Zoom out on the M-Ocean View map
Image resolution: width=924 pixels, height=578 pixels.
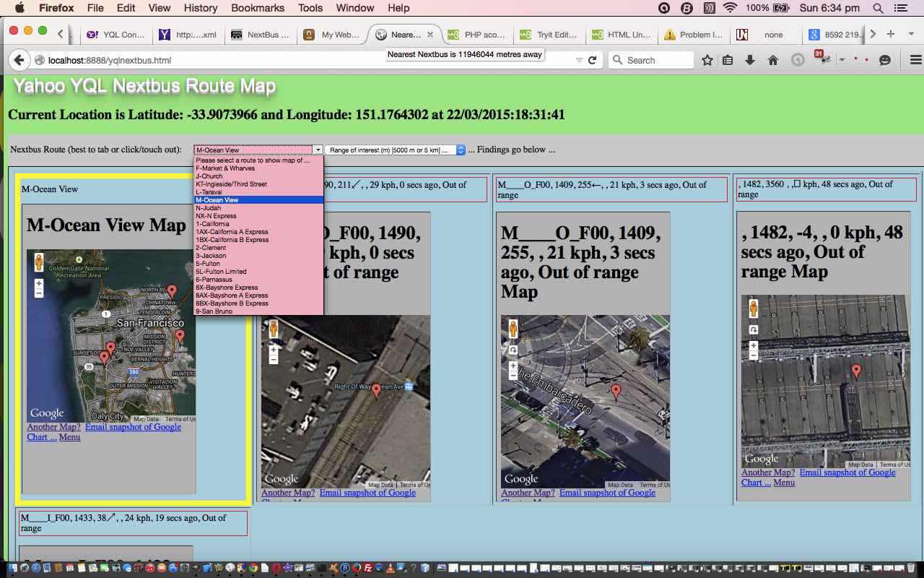click(x=39, y=293)
